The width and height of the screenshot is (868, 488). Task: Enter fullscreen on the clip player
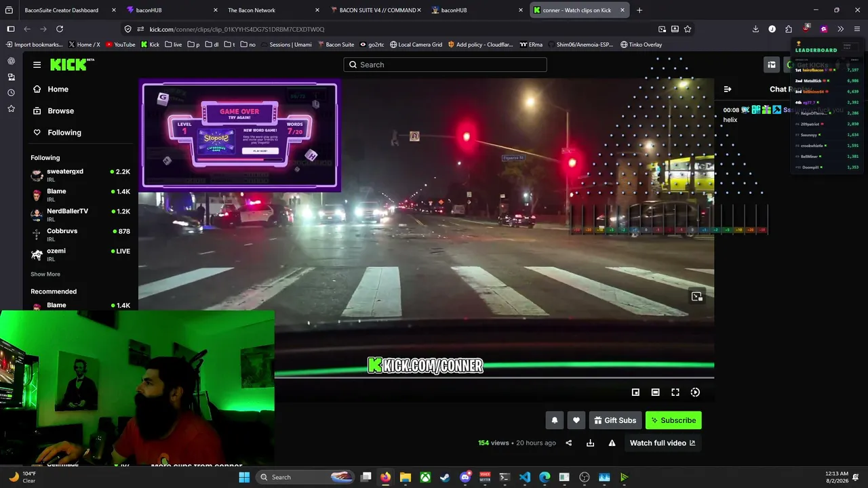point(675,392)
